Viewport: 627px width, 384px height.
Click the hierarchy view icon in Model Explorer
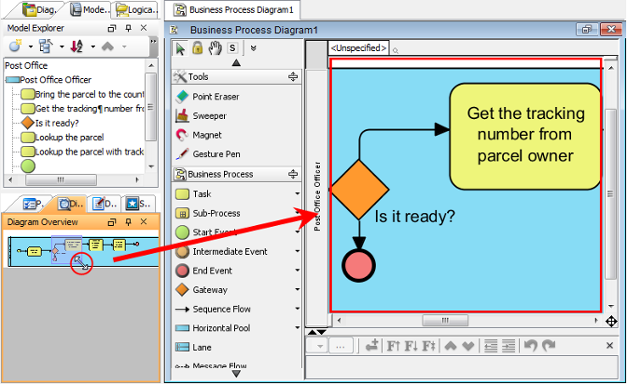[x=46, y=46]
